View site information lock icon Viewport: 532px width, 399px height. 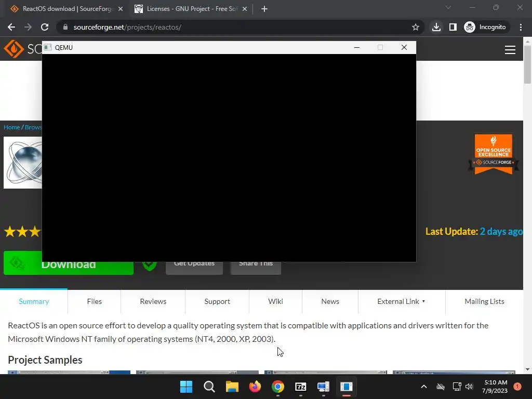click(65, 27)
